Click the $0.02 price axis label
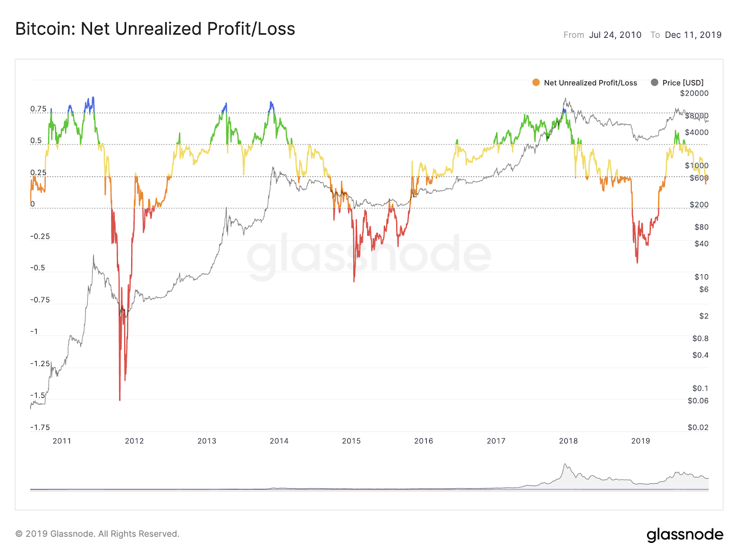The width and height of the screenshot is (739, 560). coord(698,428)
